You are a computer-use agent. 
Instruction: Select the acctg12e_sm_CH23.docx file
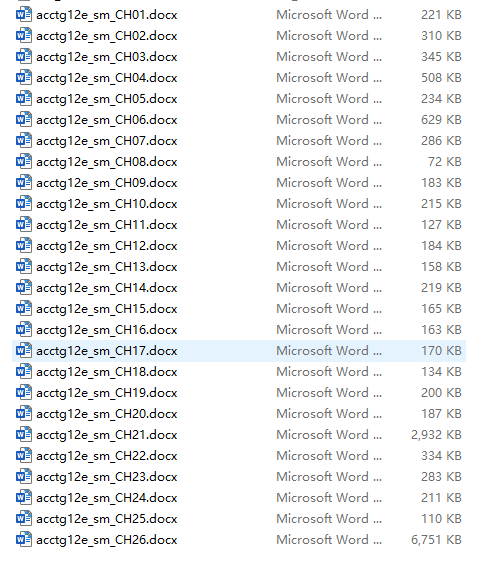106,477
